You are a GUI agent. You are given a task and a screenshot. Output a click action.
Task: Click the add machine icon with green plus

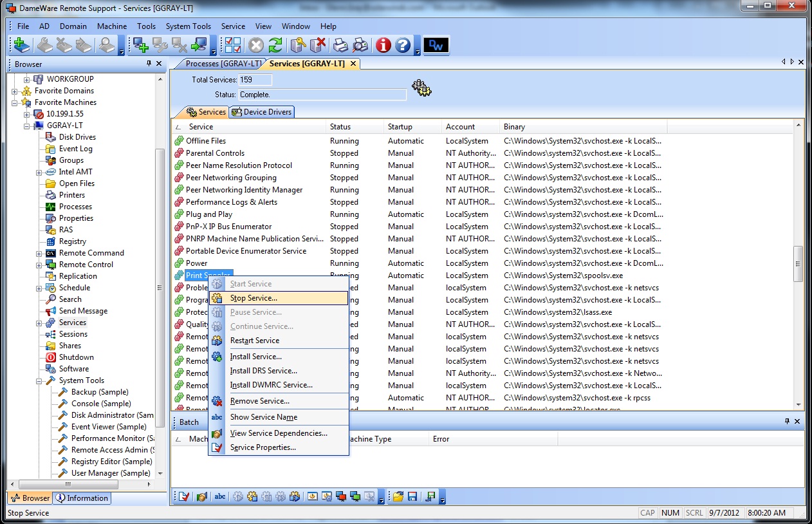tap(140, 45)
